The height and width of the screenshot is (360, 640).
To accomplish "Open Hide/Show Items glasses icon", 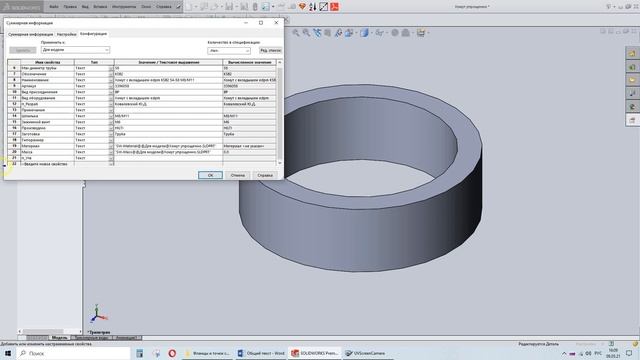I will 380,33.
